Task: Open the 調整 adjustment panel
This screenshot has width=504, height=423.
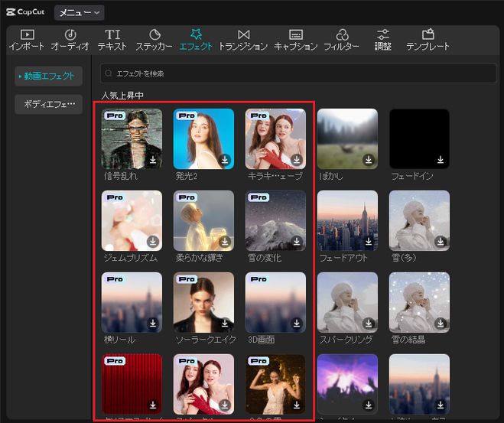Action: 383,40
